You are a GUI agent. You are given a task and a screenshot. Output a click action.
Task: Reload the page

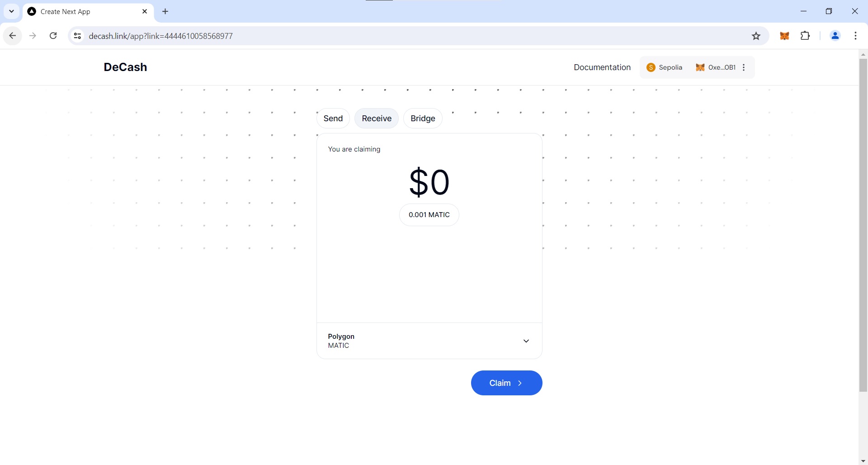coord(53,36)
